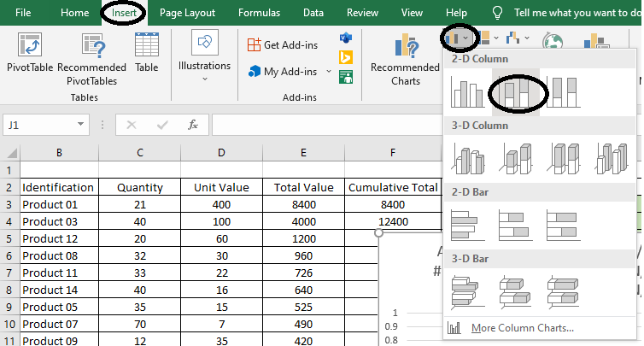Select column C header
Screen dimensions: 644x346
[x=140, y=153]
